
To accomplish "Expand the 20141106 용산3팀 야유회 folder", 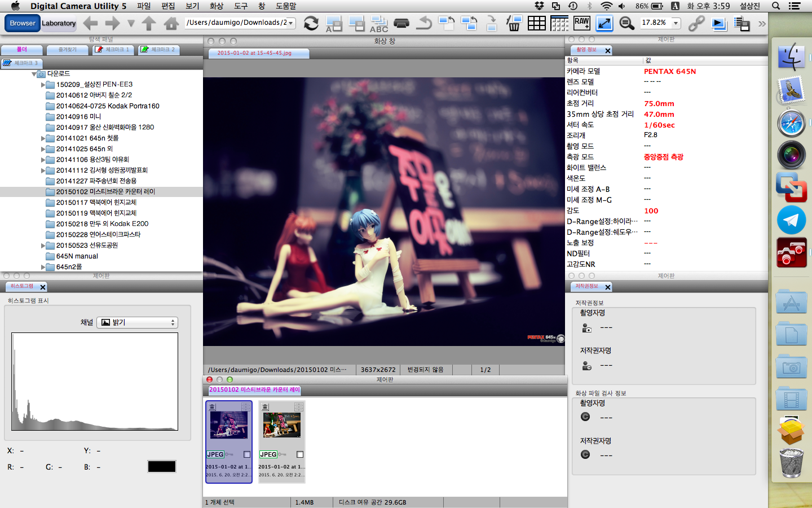I will pyautogui.click(x=43, y=160).
